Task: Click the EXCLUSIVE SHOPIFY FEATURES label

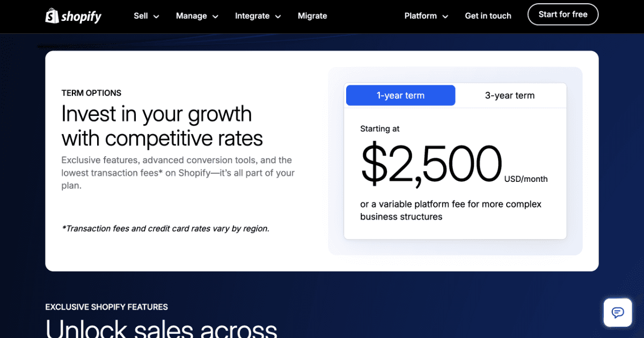Action: click(x=107, y=307)
